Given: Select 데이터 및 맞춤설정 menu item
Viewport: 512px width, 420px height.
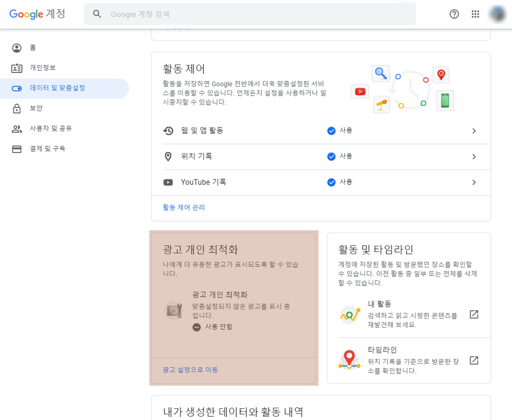Looking at the screenshot, I should point(65,88).
